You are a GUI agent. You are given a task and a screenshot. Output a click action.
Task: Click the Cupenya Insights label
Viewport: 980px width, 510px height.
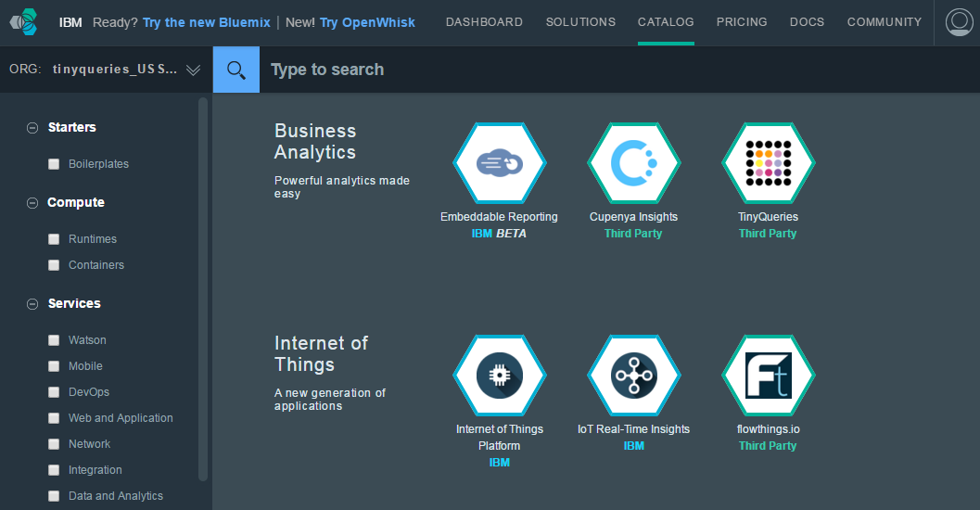tap(634, 217)
